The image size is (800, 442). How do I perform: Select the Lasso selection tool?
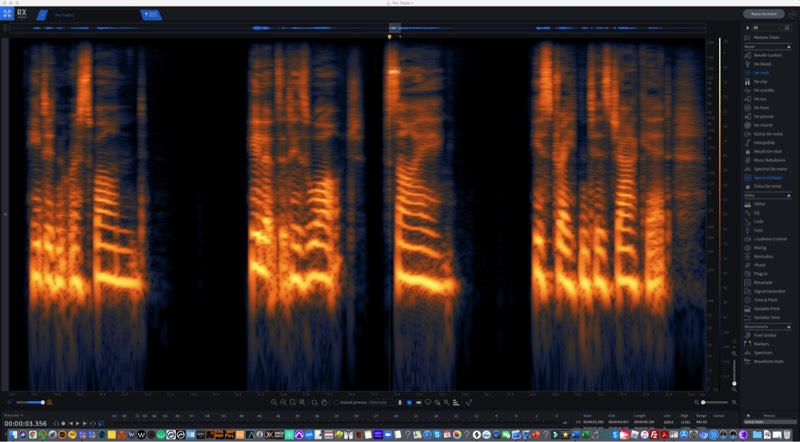coord(428,403)
